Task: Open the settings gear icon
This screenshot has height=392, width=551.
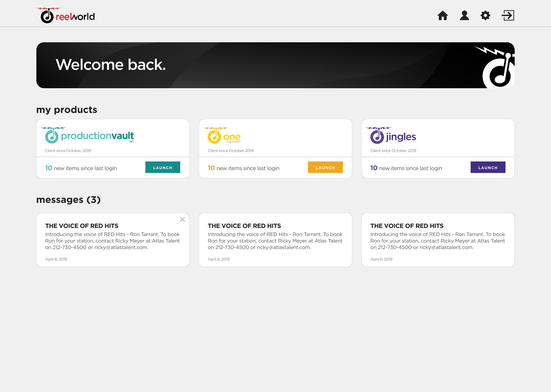Action: (x=485, y=15)
